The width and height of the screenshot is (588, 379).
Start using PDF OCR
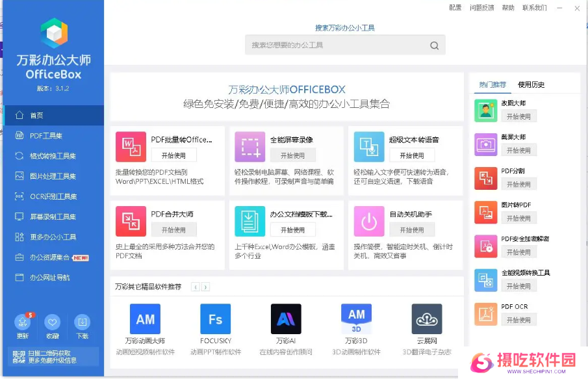click(518, 320)
